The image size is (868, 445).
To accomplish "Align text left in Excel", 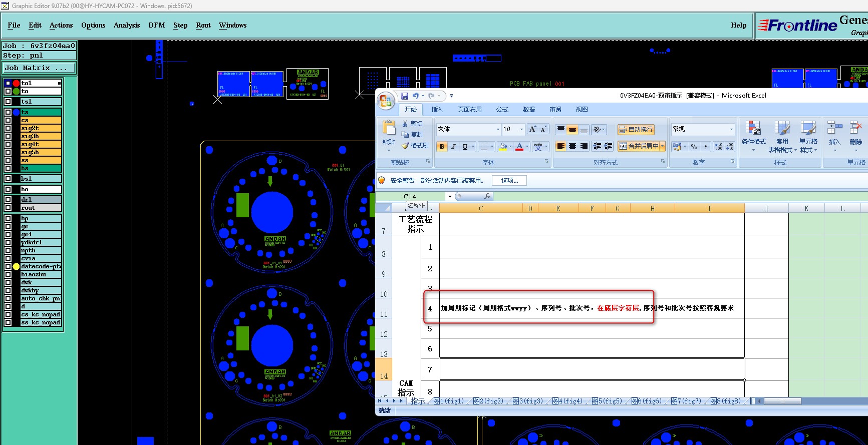I will (560, 146).
